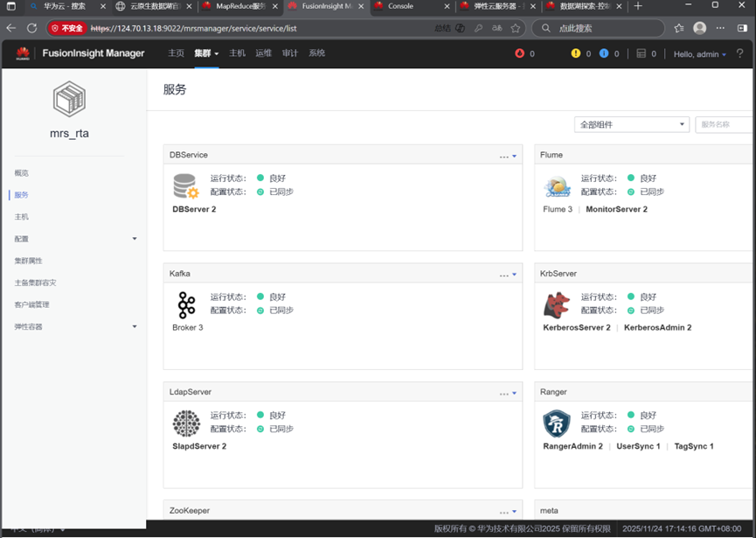This screenshot has width=756, height=538.
Task: Click the browser back arrow
Action: 11,28
